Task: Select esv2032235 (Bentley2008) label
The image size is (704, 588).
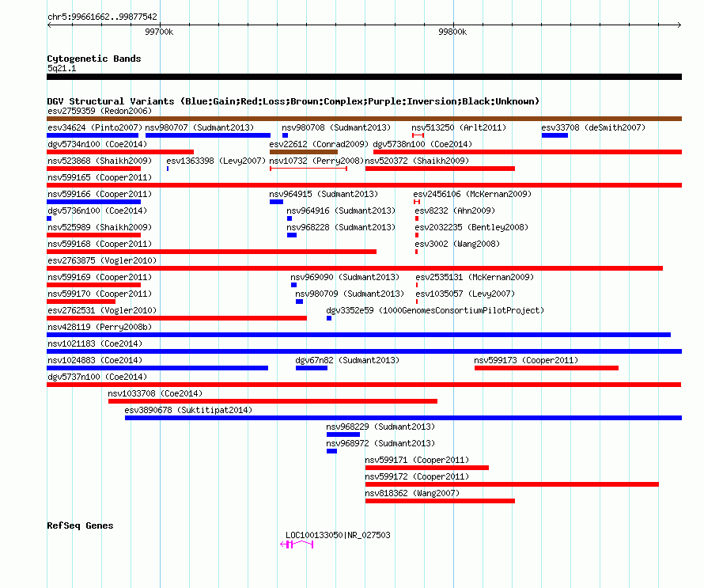Action: tap(471, 227)
